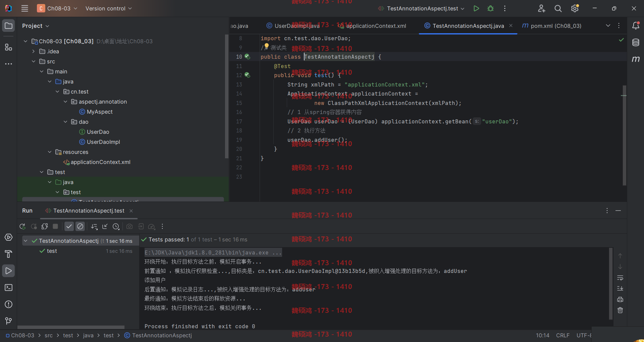Open the Maven tool window
644x342 pixels.
click(636, 59)
